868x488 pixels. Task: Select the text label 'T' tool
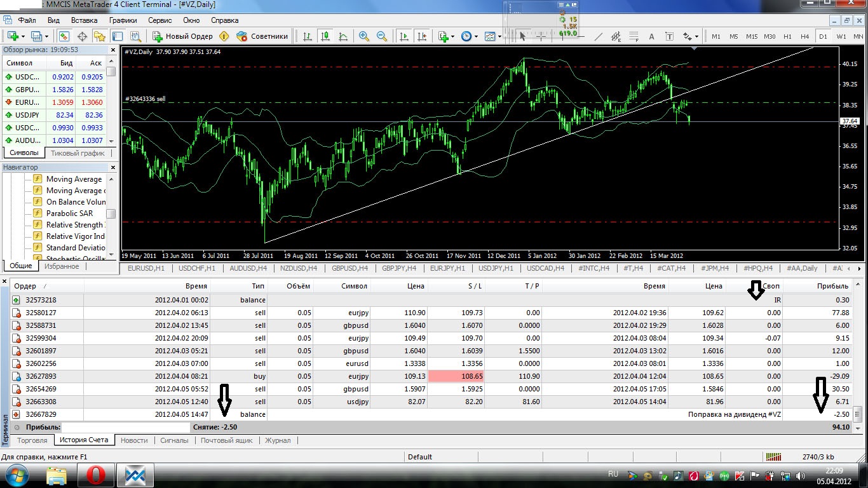[x=669, y=36]
